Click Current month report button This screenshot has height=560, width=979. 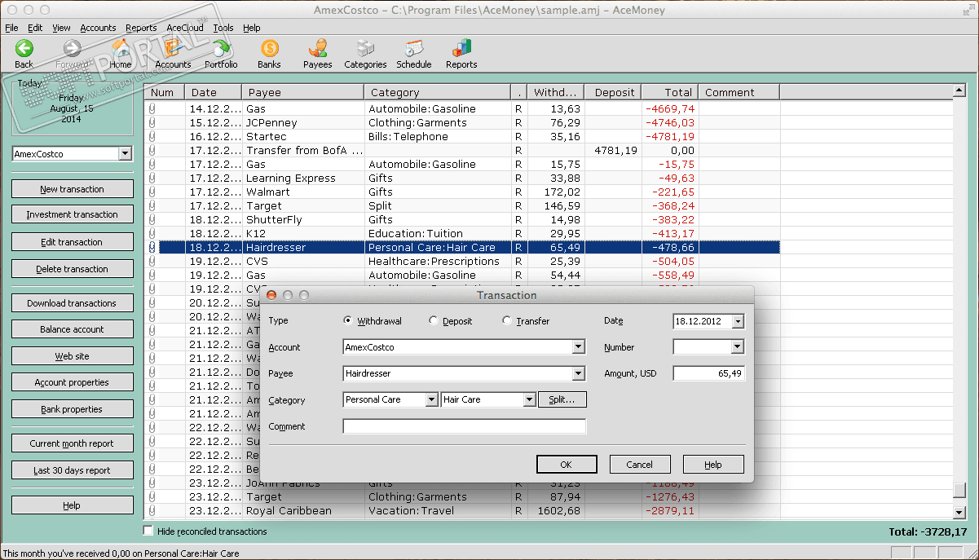[x=73, y=443]
